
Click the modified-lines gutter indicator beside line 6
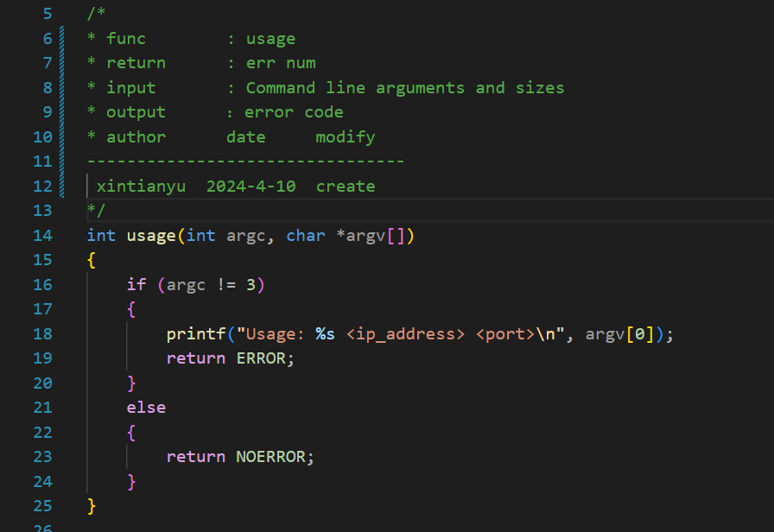pos(60,38)
